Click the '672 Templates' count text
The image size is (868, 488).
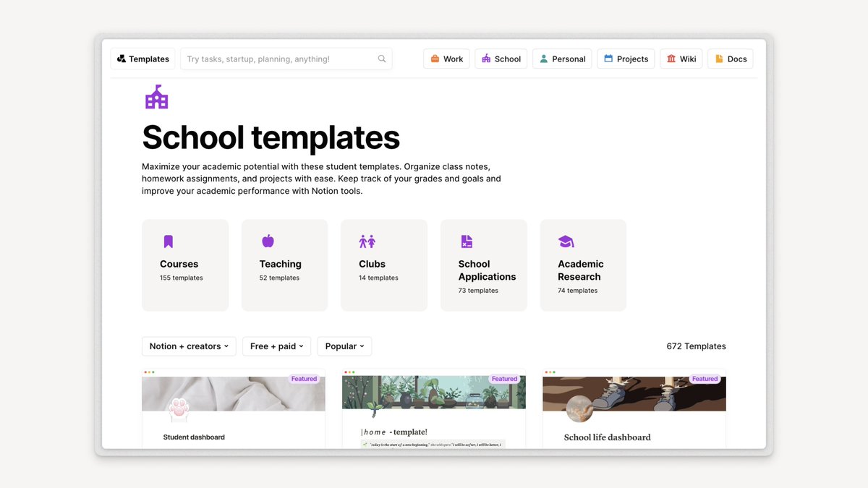point(696,346)
